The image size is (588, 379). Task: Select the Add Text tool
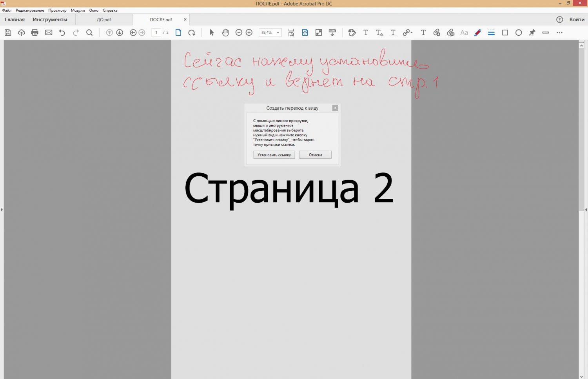tap(366, 33)
